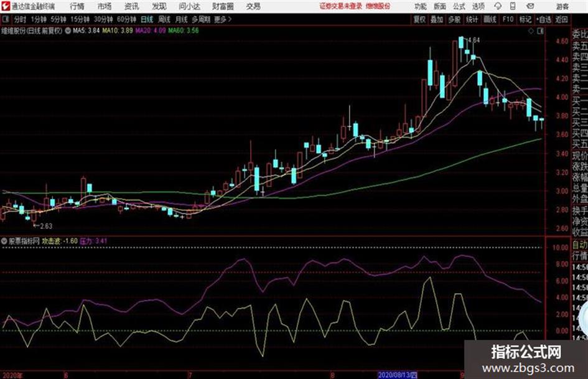
Task: Click the 证券交易未登录 status link
Action: click(341, 6)
